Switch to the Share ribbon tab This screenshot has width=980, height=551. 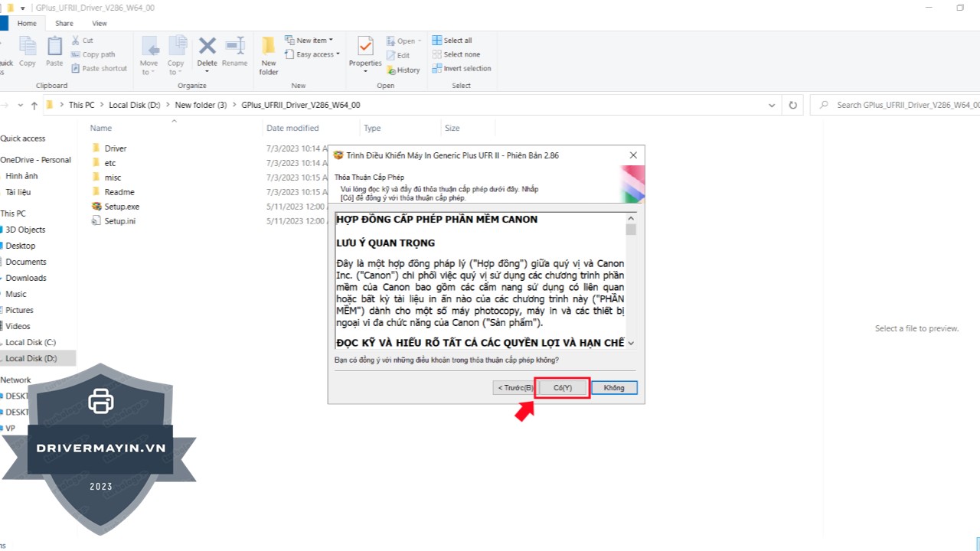coord(64,24)
